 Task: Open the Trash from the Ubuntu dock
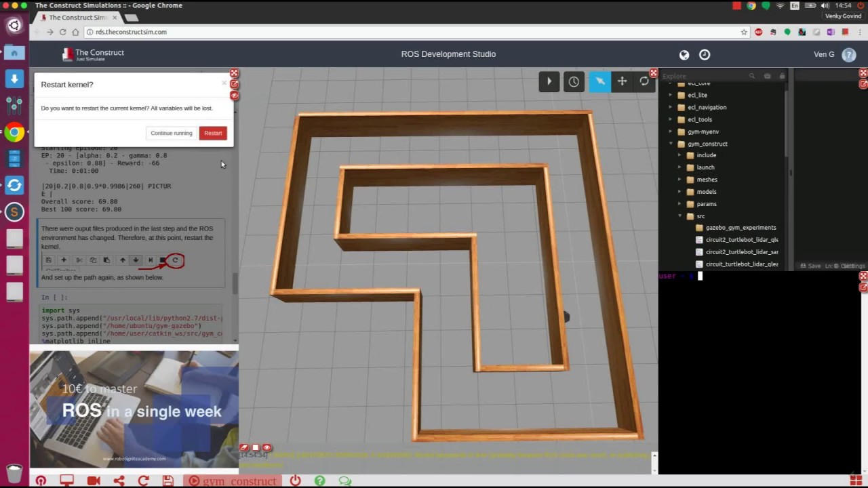[x=14, y=472]
